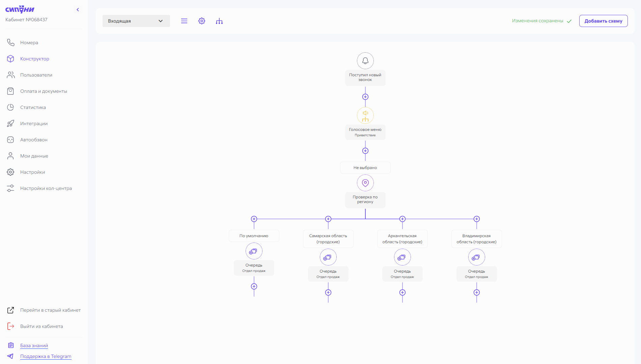Add step below Vladimir region queue
Screen dimensions: 641x364
[x=476, y=292]
